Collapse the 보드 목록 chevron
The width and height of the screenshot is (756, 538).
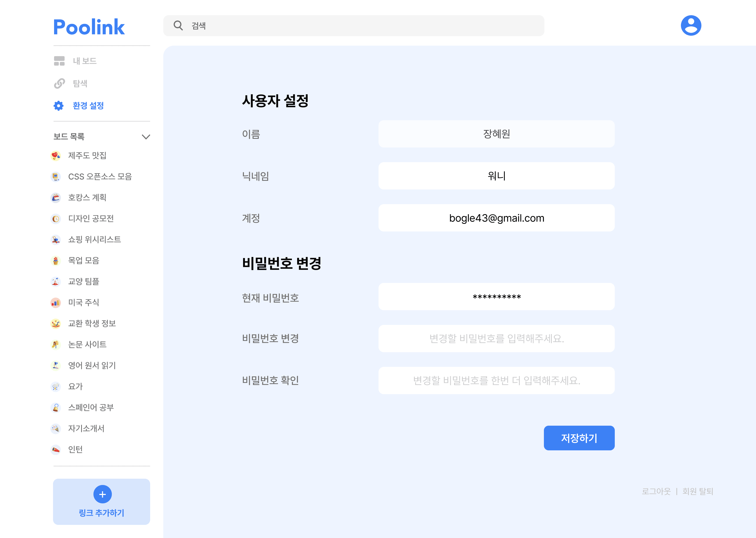146,137
